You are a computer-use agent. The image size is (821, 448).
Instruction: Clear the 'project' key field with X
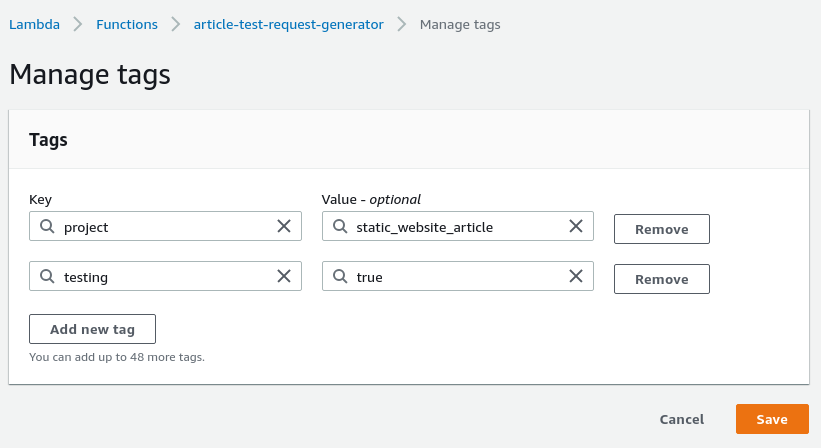point(284,226)
